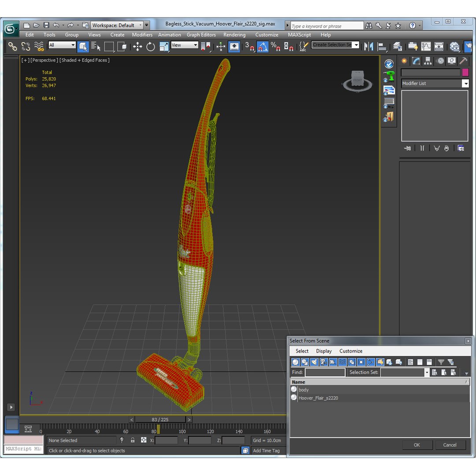Screen dimensions: 476x476
Task: Open the Modifiers menu
Action: (x=142, y=35)
